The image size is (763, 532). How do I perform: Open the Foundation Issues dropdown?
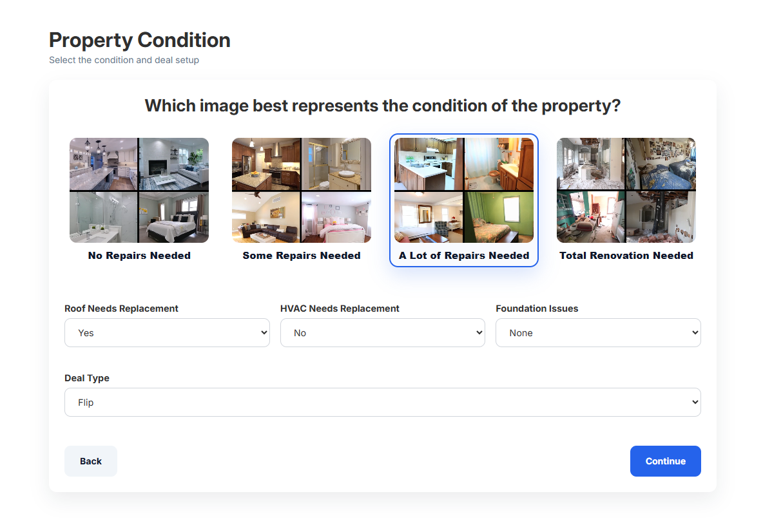point(597,332)
